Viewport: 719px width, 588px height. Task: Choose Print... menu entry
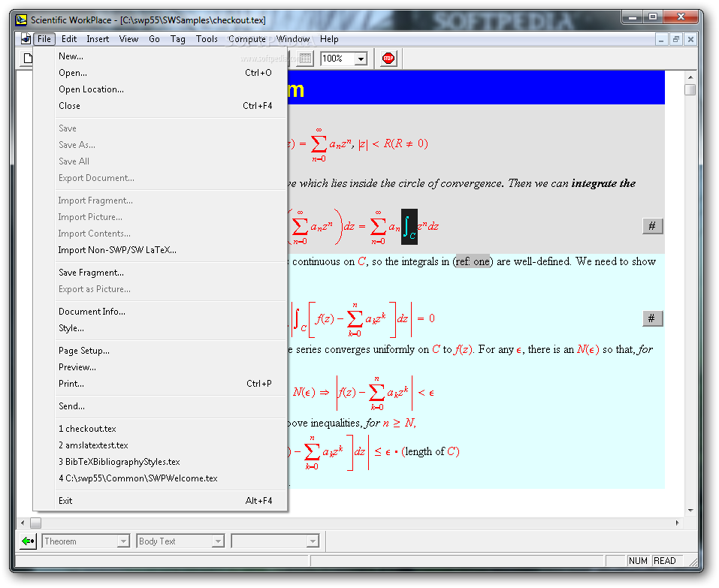[160, 384]
